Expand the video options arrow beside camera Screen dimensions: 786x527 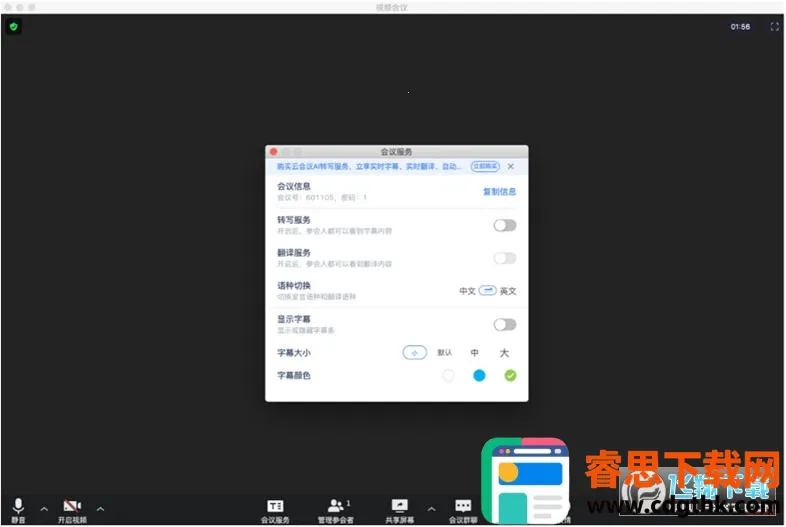(x=99, y=508)
